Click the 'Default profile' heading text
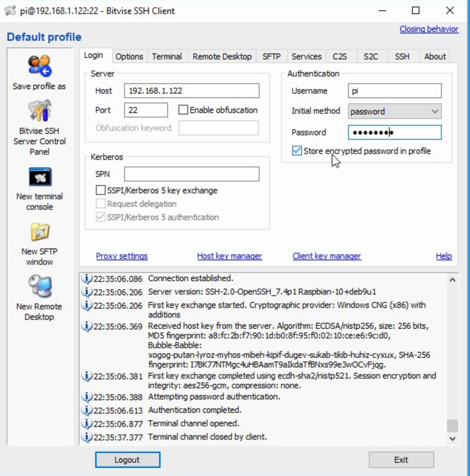470x476 pixels. [x=44, y=37]
